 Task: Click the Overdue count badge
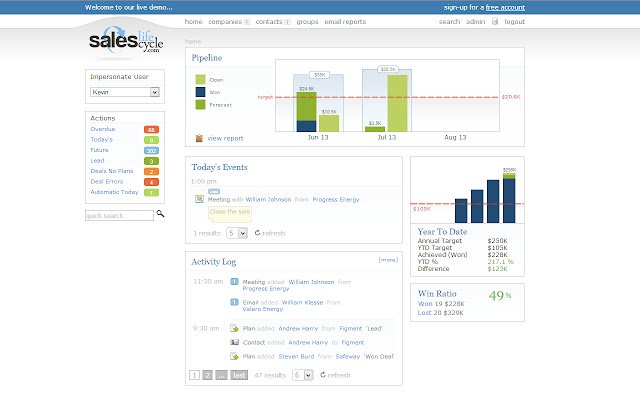(151, 129)
